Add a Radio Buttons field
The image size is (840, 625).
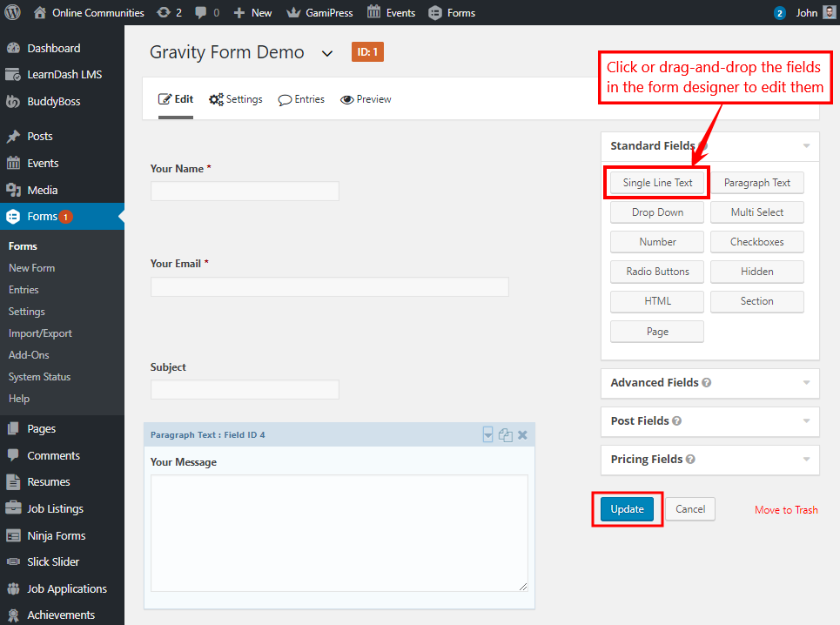657,272
